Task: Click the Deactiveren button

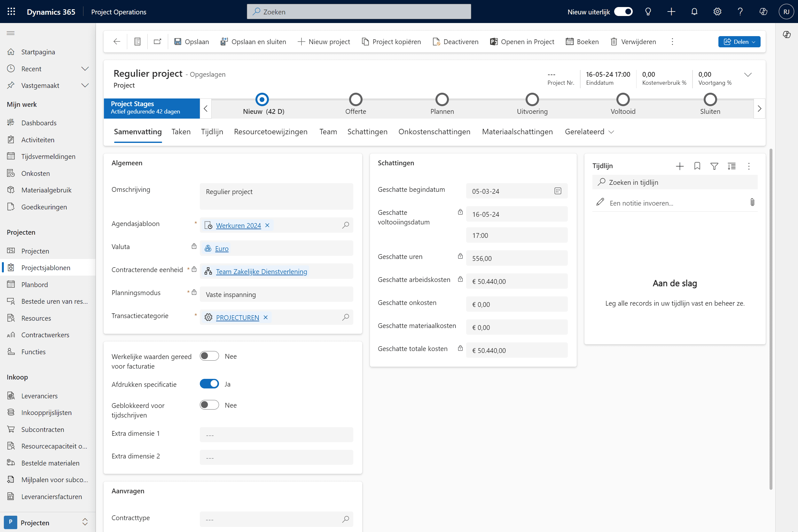Action: point(456,41)
